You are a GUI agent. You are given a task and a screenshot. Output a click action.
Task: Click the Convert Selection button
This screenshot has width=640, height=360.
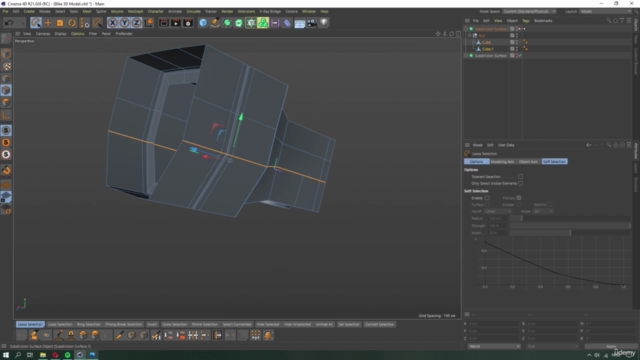[x=379, y=324]
